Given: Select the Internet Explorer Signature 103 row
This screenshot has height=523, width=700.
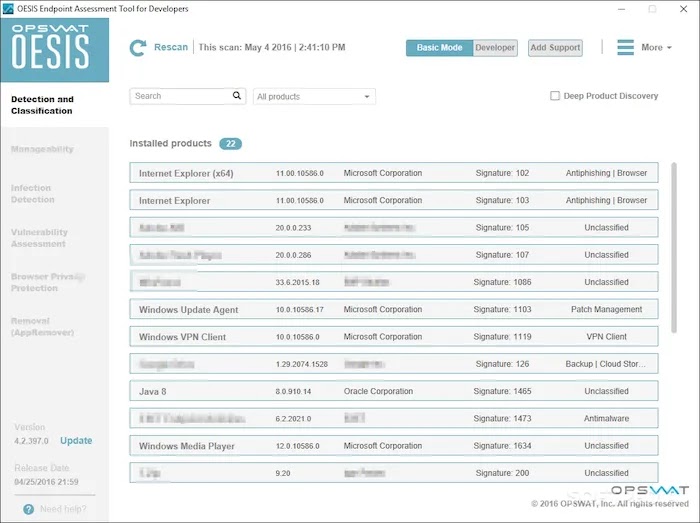Looking at the screenshot, I should [394, 200].
